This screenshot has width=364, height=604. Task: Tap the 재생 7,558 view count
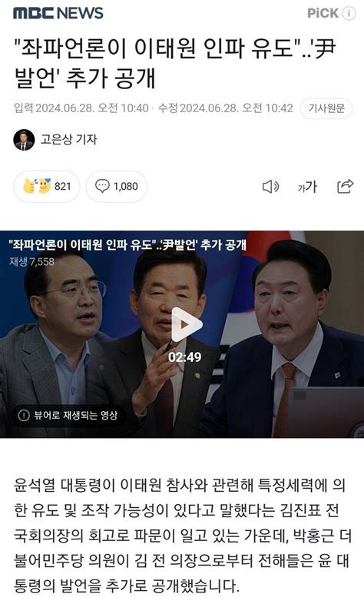pos(32,262)
